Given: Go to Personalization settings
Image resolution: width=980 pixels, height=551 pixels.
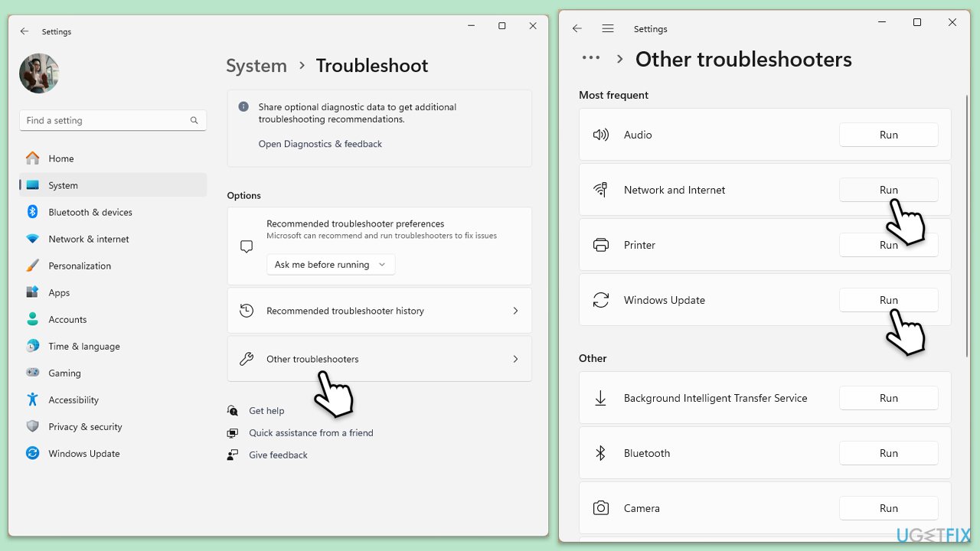Looking at the screenshot, I should point(80,266).
